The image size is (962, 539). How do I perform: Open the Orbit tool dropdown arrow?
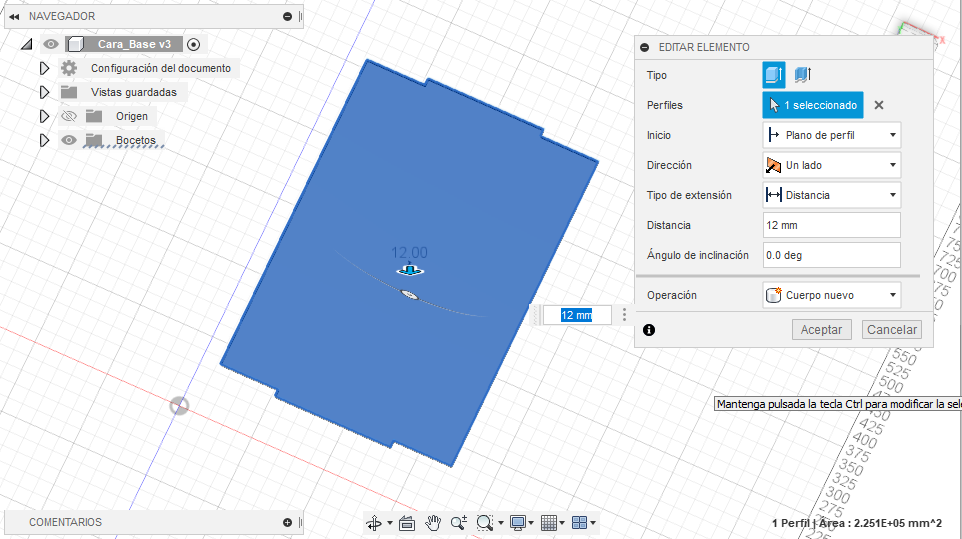pos(390,523)
